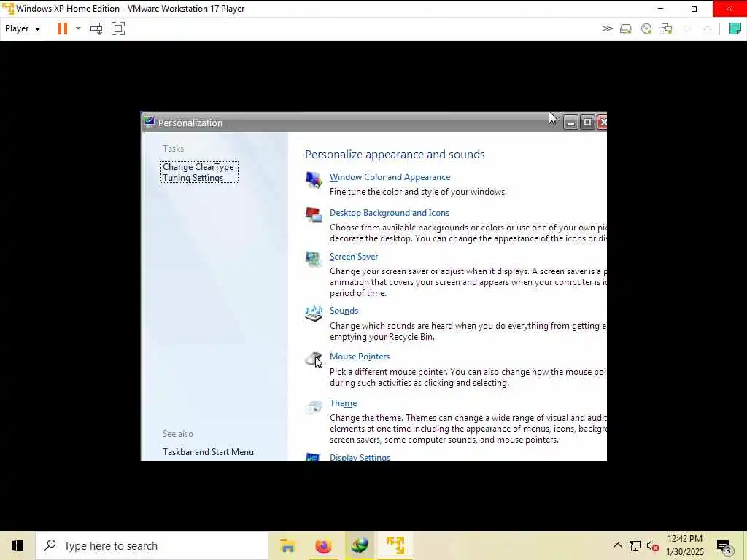747x560 pixels.
Task: Click the 'Tasks' sidebar heading
Action: point(174,149)
